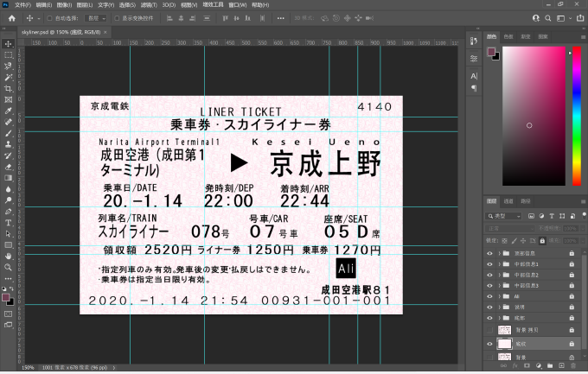Image resolution: width=588 pixels, height=374 pixels.
Task: Select the Move tool in the toolbox
Action: pos(8,44)
